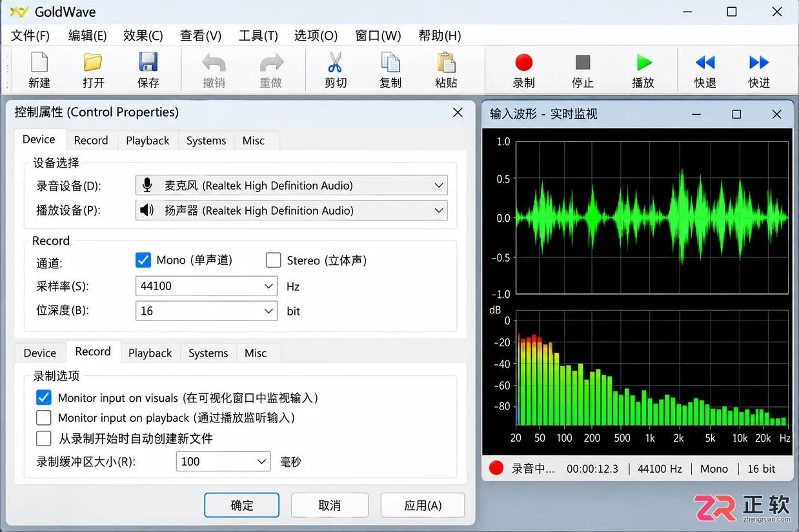
Task: Confirm with the 确定 button
Action: [x=242, y=505]
